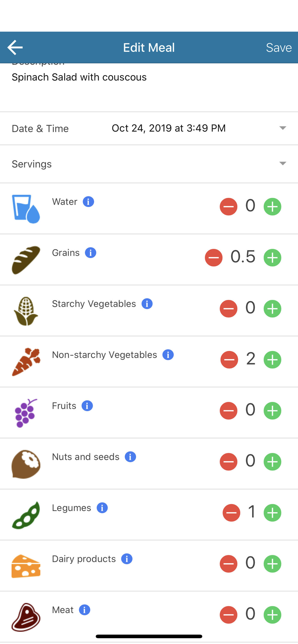This screenshot has height=644, width=298.
Task: Open the Date & Time dropdown
Action: (283, 128)
